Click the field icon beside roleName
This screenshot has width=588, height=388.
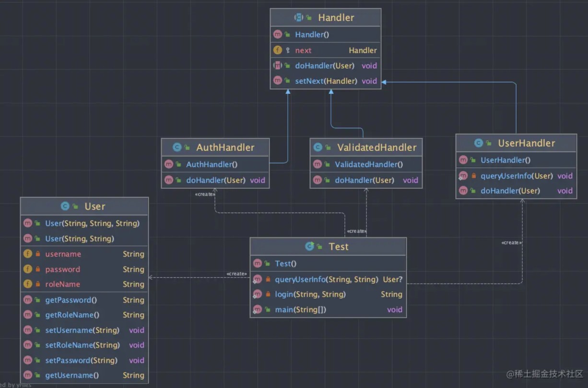pos(28,284)
